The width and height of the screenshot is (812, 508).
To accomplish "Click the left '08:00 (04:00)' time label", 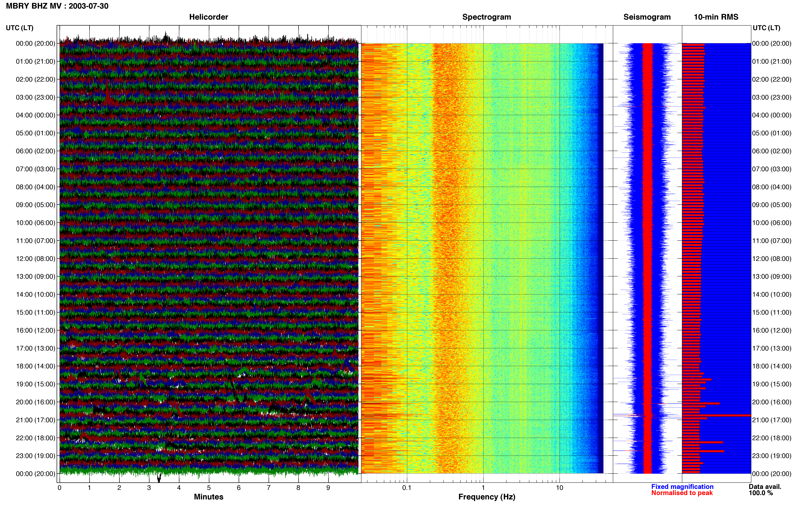I will click(x=36, y=187).
